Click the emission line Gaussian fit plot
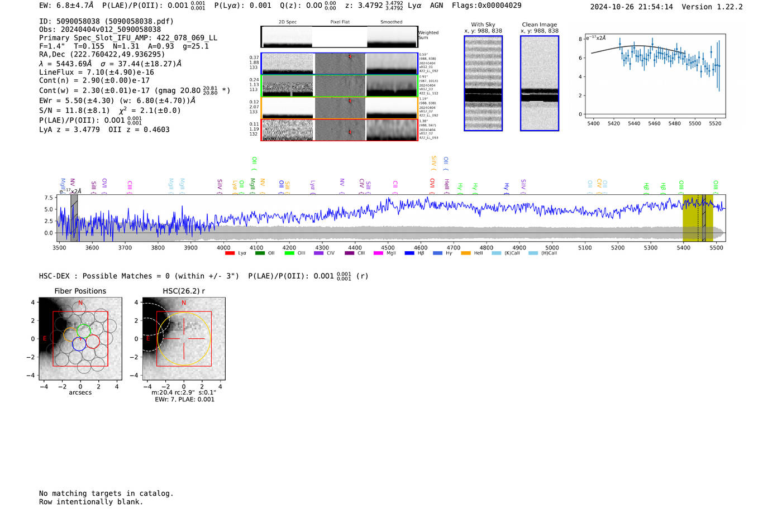The height and width of the screenshot is (532, 782). coord(655,76)
